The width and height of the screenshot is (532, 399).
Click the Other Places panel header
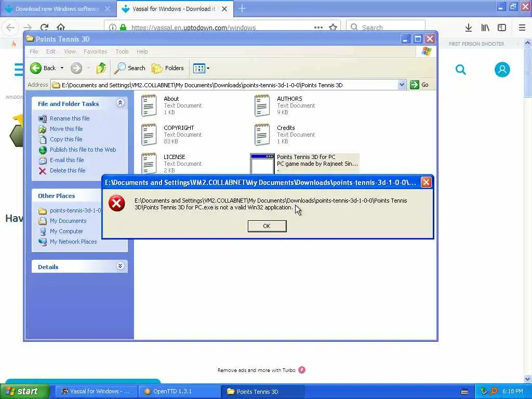[79, 196]
